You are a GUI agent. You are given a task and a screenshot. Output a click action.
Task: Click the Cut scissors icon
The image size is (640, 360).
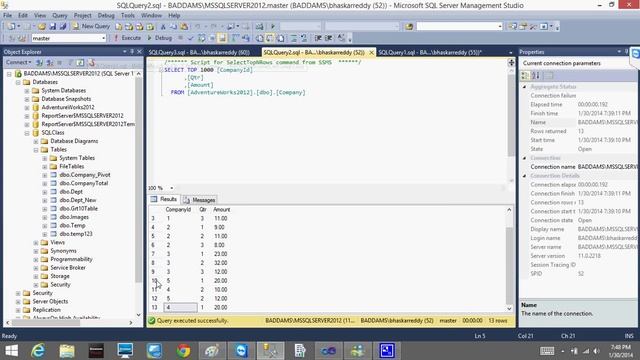[x=163, y=27]
